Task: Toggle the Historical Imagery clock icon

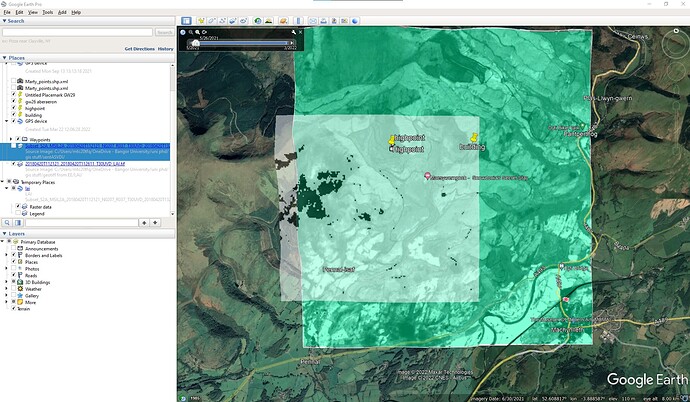Action: coord(258,21)
